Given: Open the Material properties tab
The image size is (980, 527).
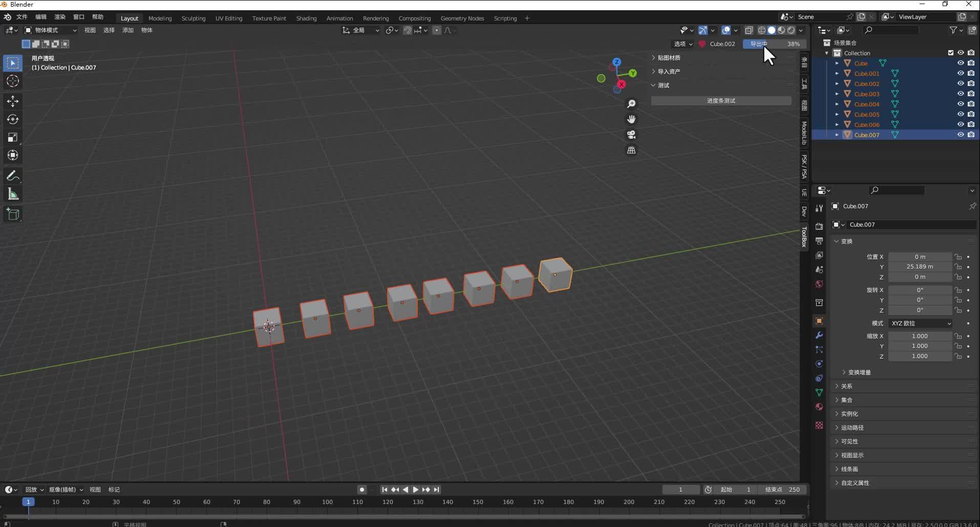Looking at the screenshot, I should [x=819, y=407].
